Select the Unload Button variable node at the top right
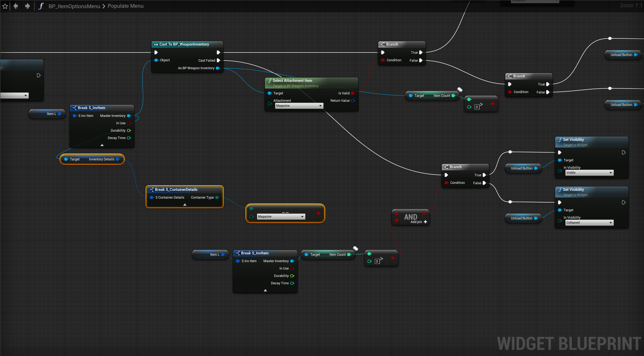This screenshot has height=356, width=644. tap(621, 55)
